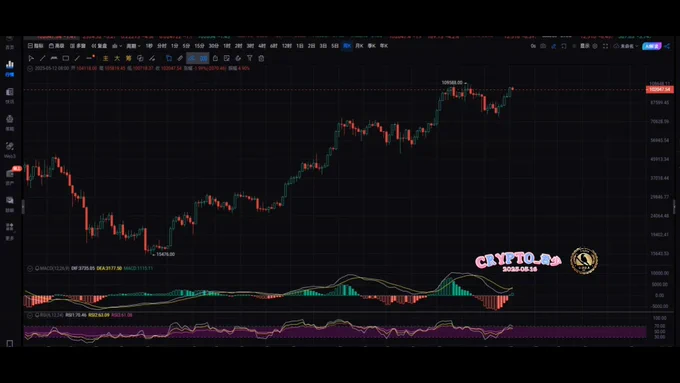Image resolution: width=680 pixels, height=383 pixels.
Task: Click the 显示 display button
Action: 585,46
